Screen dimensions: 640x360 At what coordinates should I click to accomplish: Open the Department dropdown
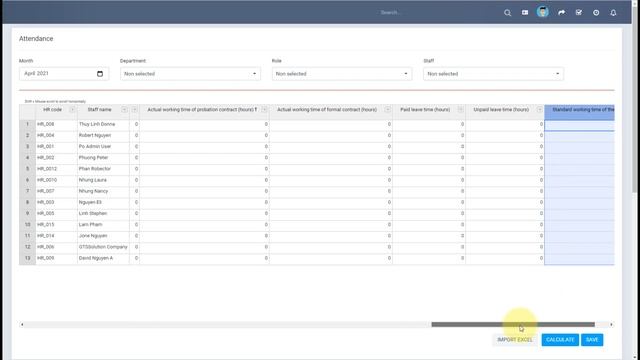[x=190, y=74]
